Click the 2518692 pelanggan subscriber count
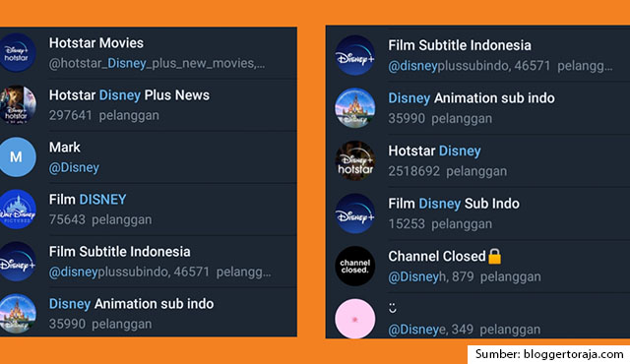630x364 pixels. click(x=448, y=171)
